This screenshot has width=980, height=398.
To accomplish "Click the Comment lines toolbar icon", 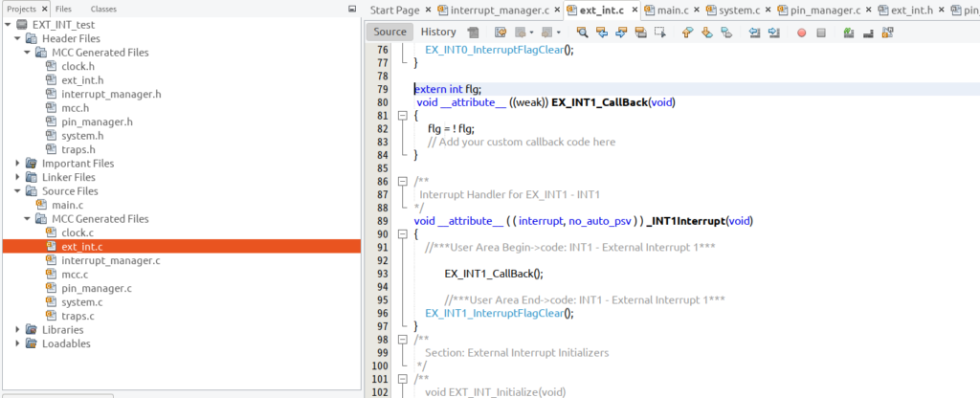I will [848, 32].
